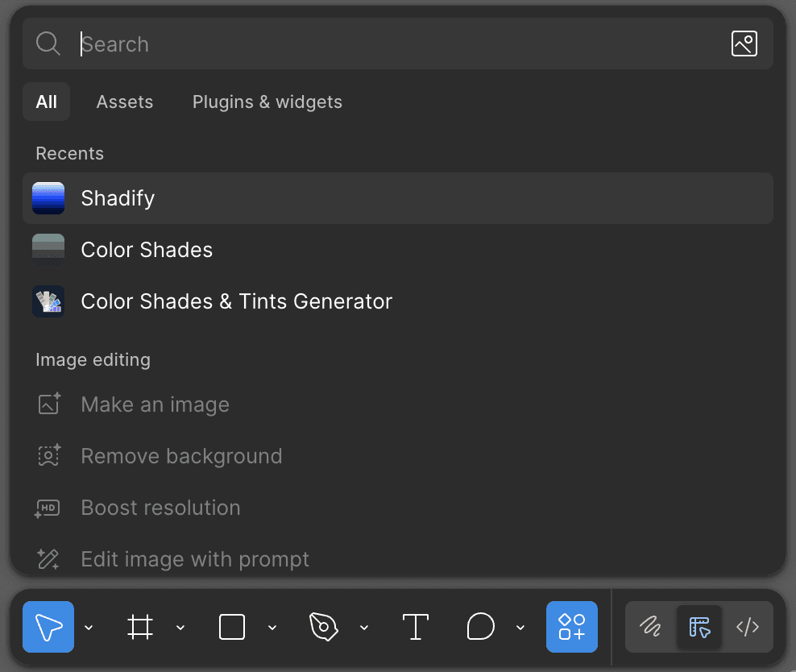Select the Rectangle shape tool

coord(232,627)
